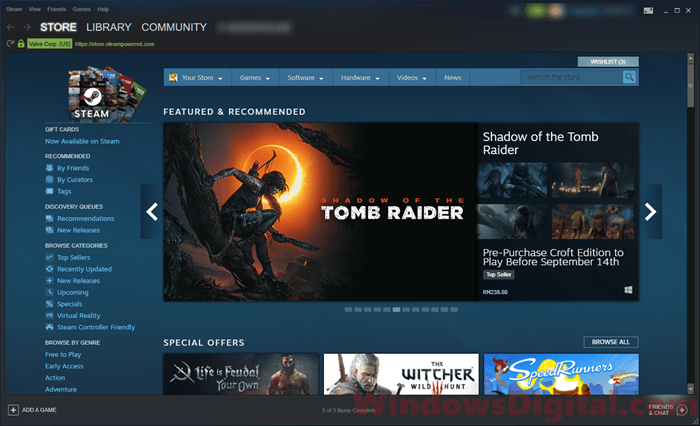Open the Friends menu
The width and height of the screenshot is (700, 426).
coord(57,9)
